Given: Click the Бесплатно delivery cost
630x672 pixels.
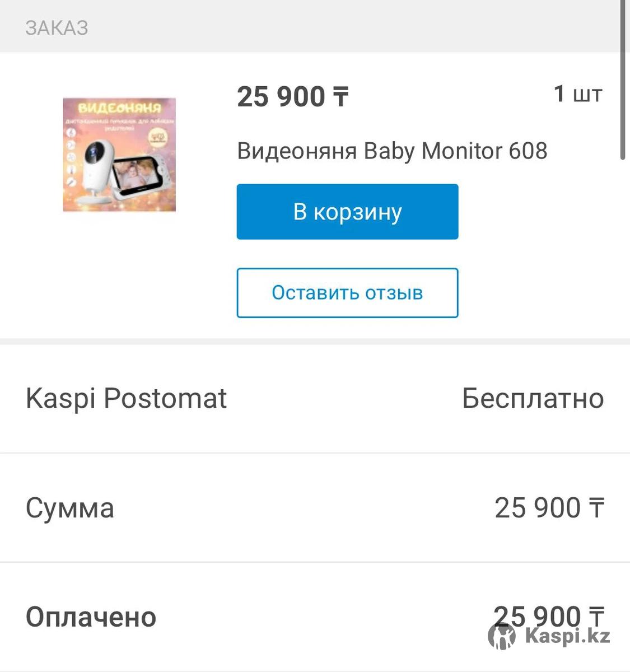Looking at the screenshot, I should point(533,399).
